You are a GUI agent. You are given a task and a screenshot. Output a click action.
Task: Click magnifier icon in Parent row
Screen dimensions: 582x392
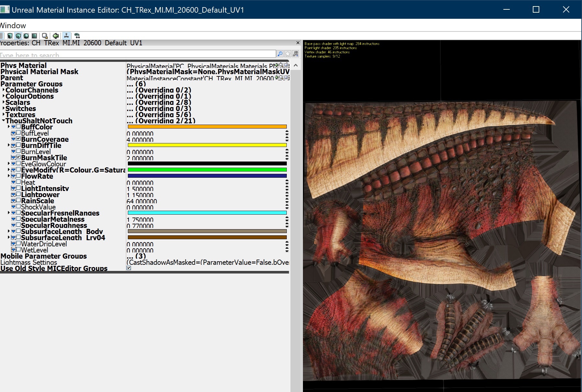281,77
